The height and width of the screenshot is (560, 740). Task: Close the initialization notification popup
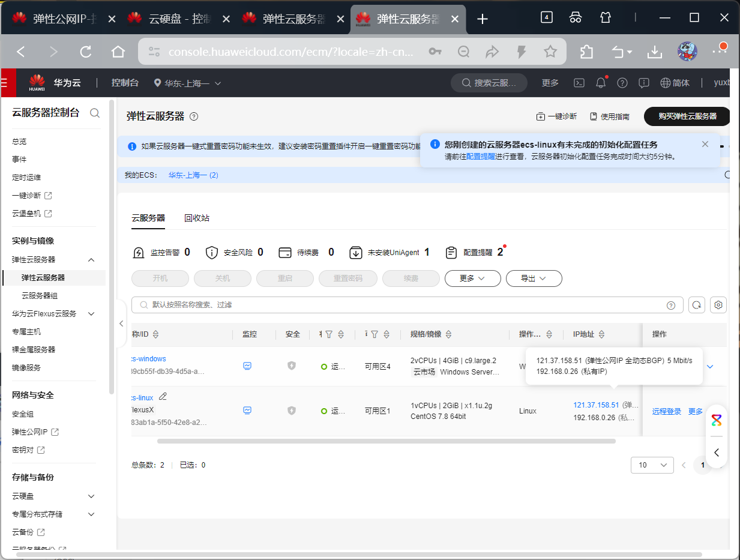(705, 144)
